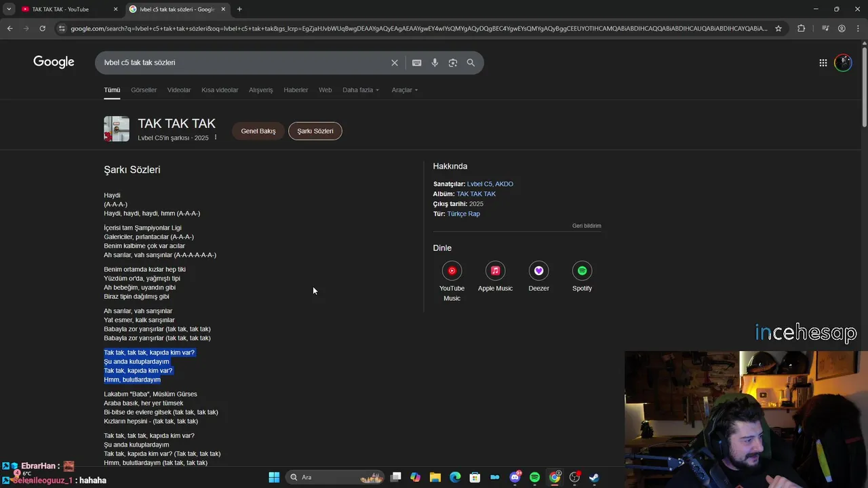Select the 'Videolar' results tab
The height and width of the screenshot is (488, 868).
click(179, 90)
